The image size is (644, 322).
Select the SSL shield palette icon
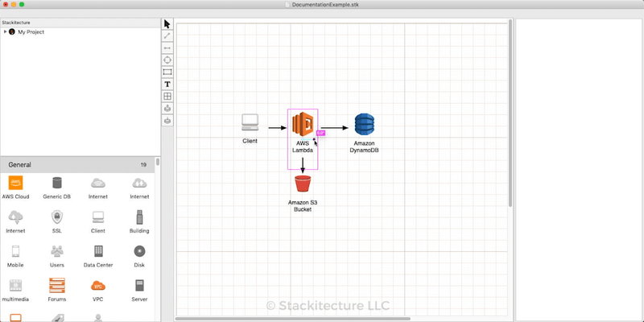point(57,217)
